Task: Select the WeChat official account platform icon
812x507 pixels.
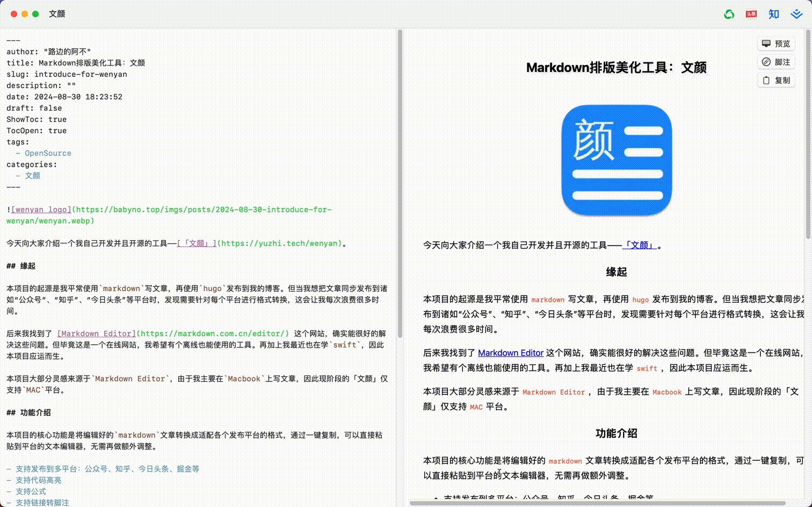Action: coord(729,14)
